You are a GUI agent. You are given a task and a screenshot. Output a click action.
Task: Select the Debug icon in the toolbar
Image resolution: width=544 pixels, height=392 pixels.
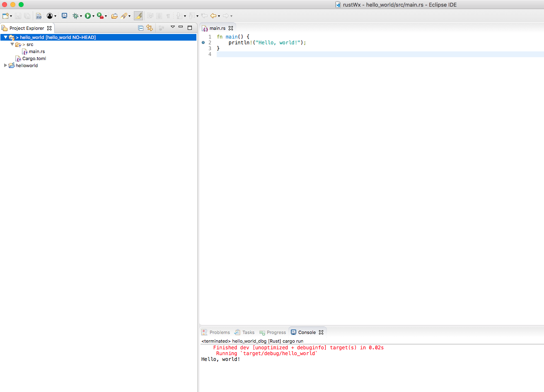[76, 15]
